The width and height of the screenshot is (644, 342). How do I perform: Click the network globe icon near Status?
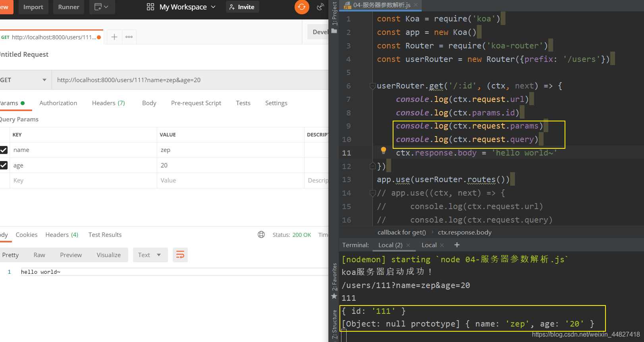[261, 234]
